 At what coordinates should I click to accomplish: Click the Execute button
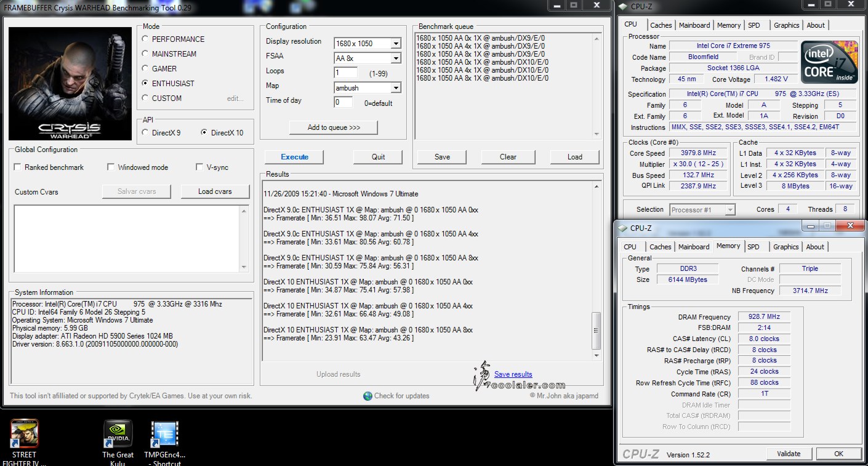tap(295, 157)
